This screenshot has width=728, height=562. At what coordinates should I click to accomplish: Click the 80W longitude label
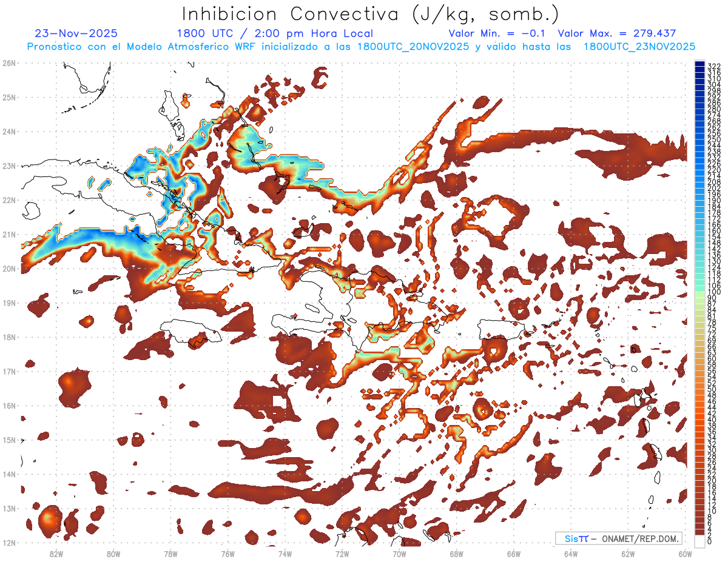(x=113, y=554)
